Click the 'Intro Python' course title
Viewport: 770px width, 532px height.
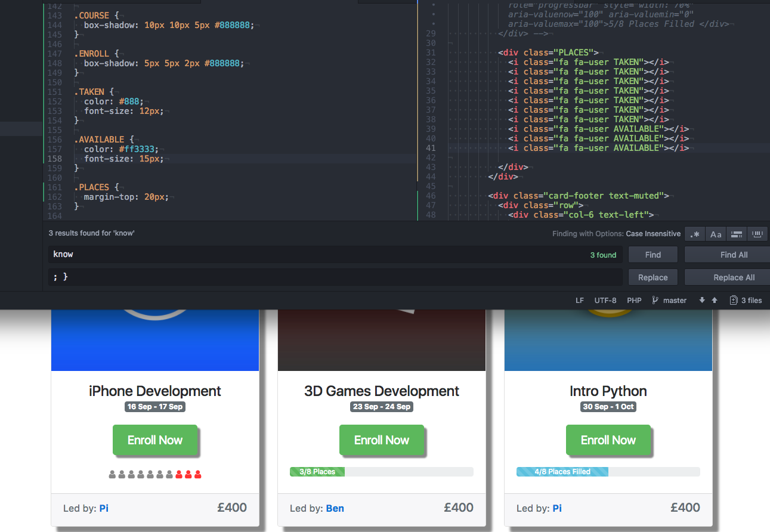point(608,391)
